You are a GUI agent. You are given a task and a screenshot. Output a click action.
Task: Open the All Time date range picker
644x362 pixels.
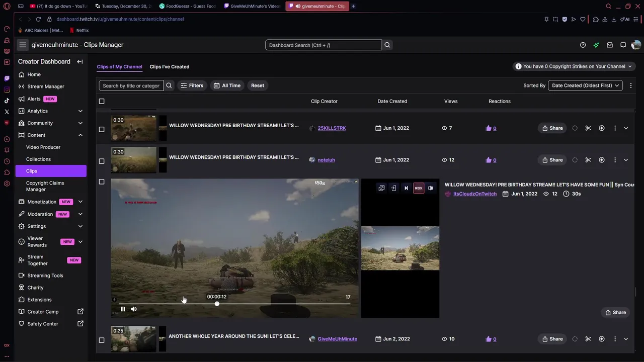pyautogui.click(x=227, y=85)
